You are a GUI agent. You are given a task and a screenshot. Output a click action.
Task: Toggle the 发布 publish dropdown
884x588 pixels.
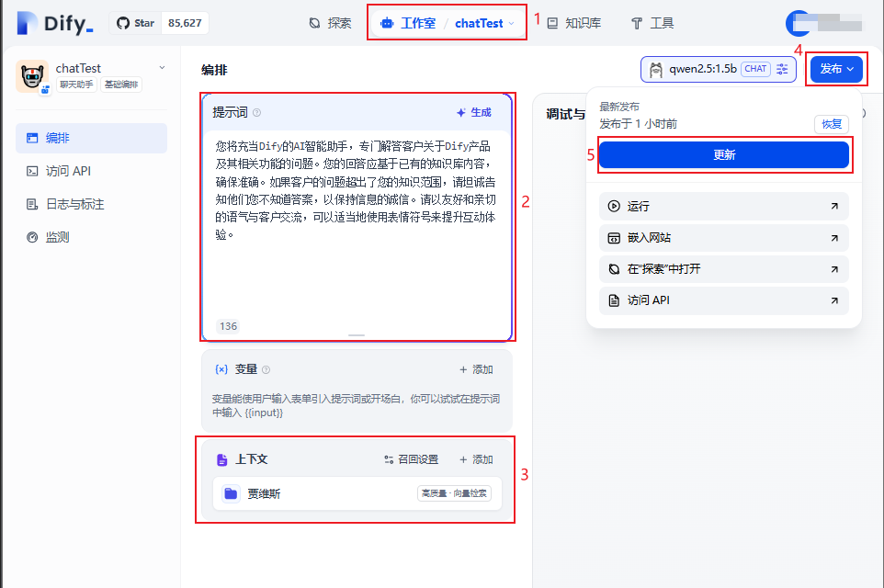[836, 69]
